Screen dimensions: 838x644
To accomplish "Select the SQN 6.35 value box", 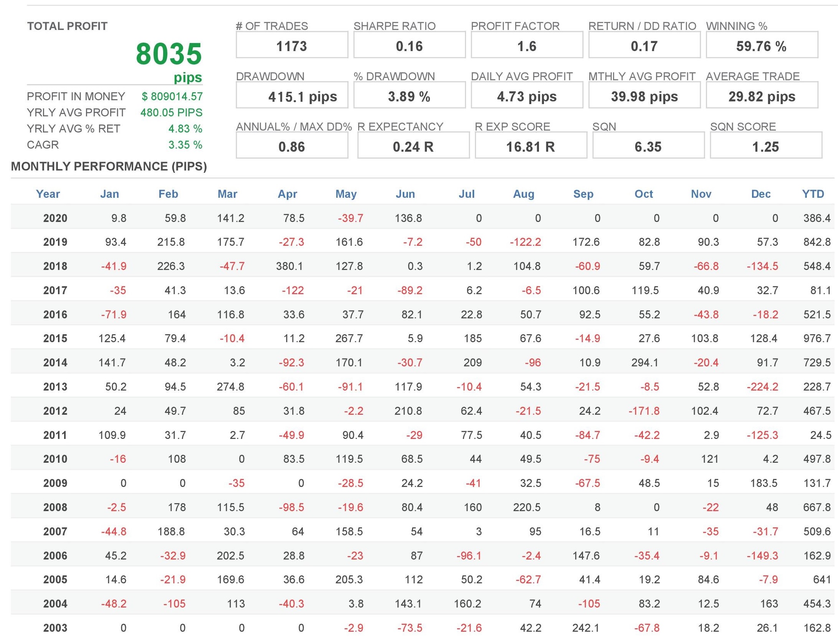I will click(x=648, y=146).
